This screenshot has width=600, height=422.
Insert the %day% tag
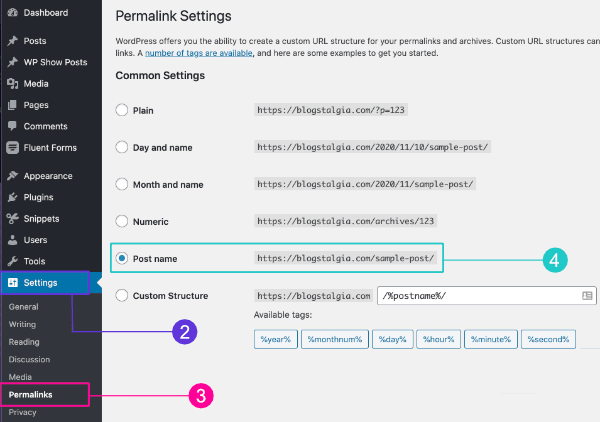(393, 339)
